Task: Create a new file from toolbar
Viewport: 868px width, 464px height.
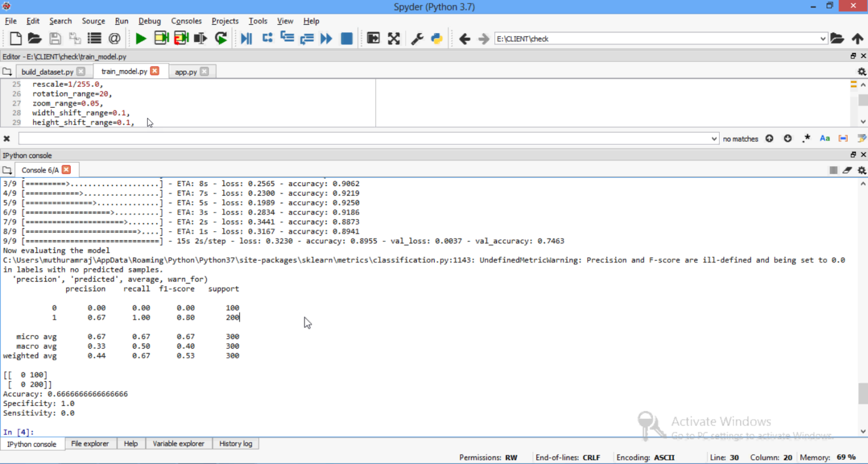Action: [16, 39]
